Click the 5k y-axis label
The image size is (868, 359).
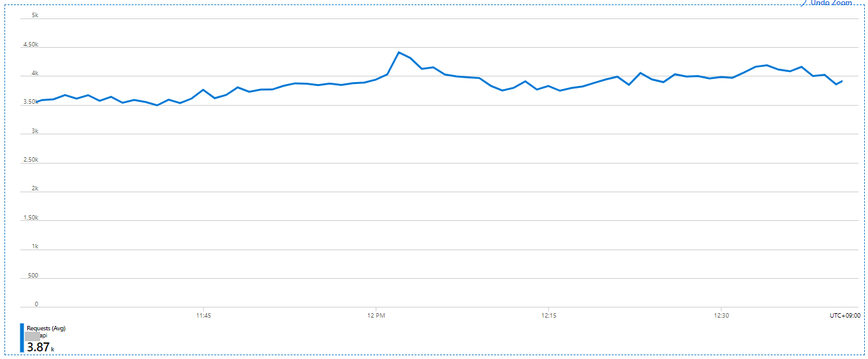point(35,15)
